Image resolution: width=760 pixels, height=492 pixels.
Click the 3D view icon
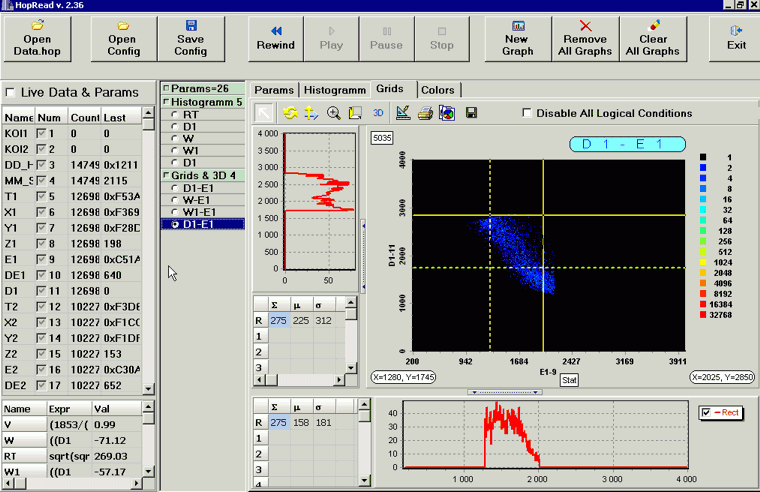coord(379,113)
